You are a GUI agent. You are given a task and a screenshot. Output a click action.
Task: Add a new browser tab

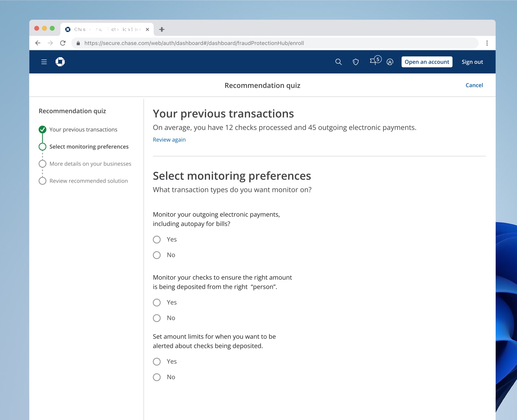[162, 29]
